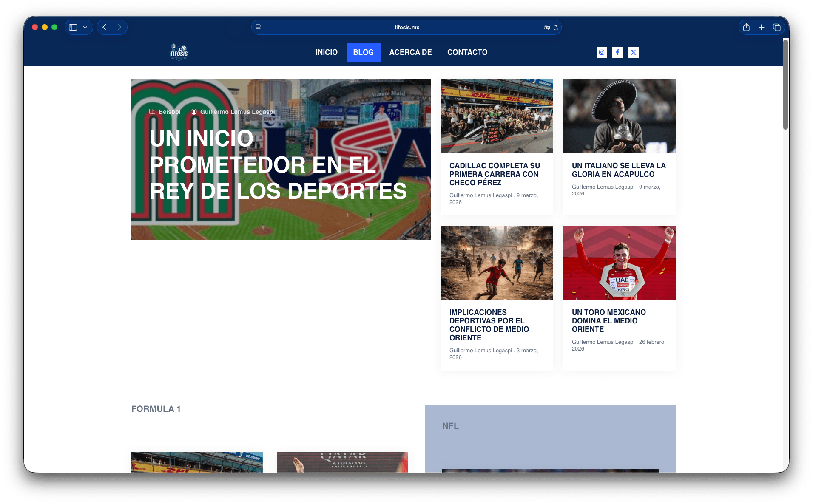Click the translate icon in address bar
Screen dimensions: 813x504
(x=546, y=27)
